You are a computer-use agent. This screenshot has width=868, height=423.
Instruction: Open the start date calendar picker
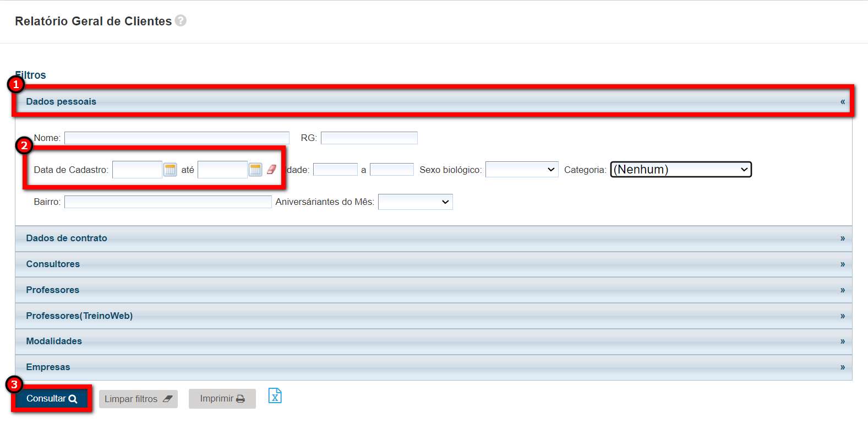[170, 170]
